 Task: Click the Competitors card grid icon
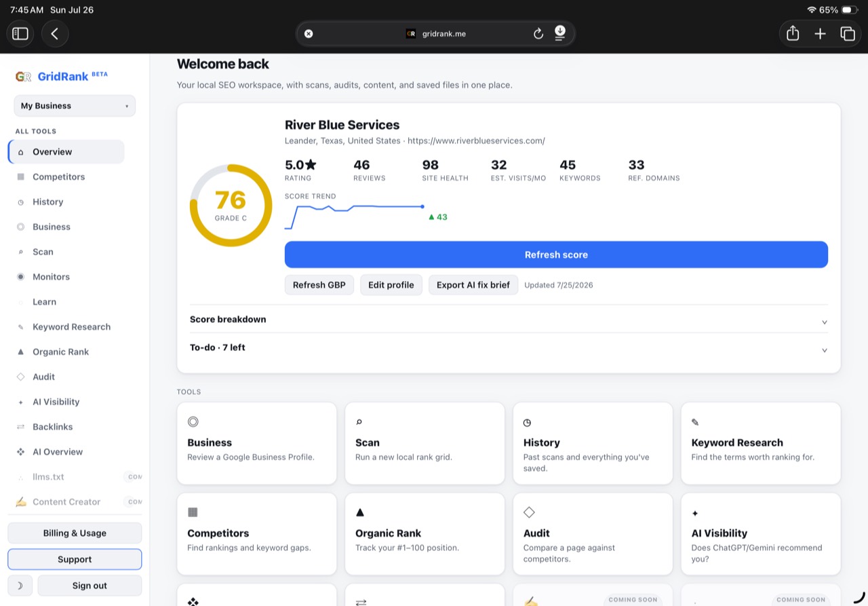(x=193, y=512)
